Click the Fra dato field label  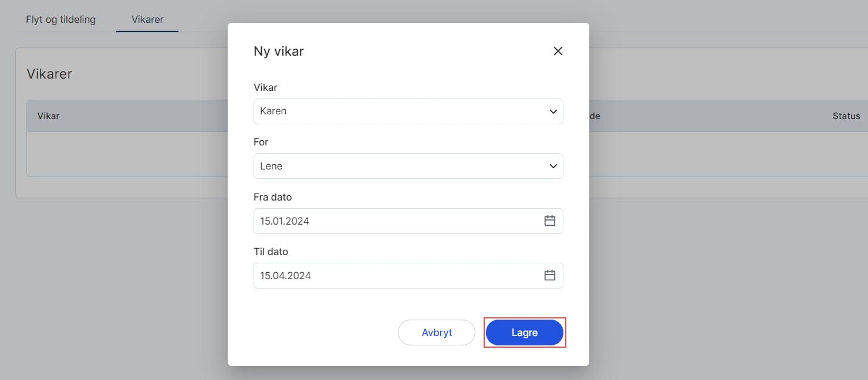pos(272,197)
